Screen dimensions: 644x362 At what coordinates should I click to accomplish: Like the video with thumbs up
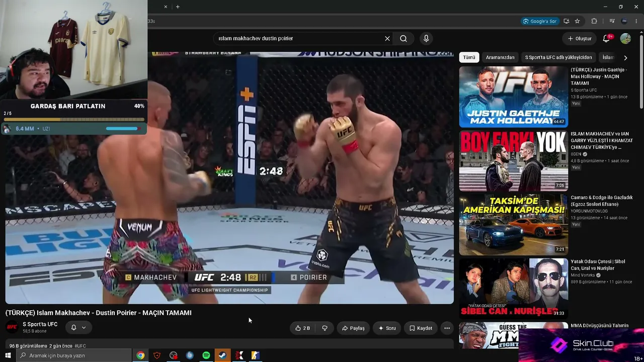point(302,328)
